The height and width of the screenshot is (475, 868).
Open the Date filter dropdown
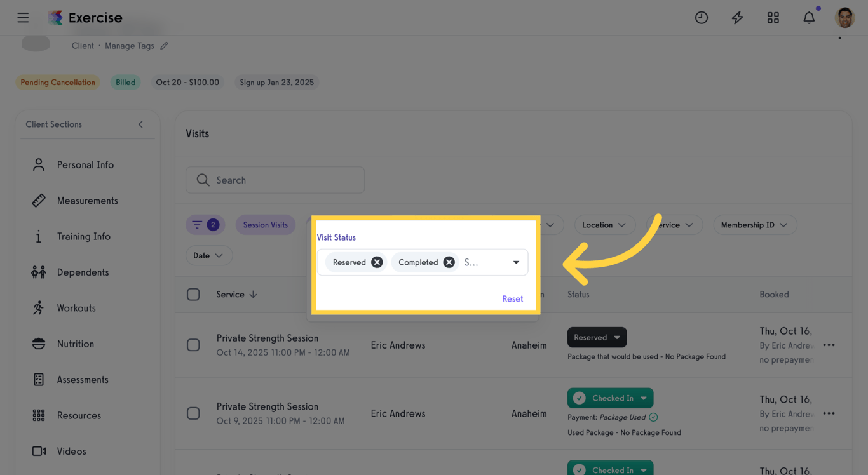click(x=208, y=255)
